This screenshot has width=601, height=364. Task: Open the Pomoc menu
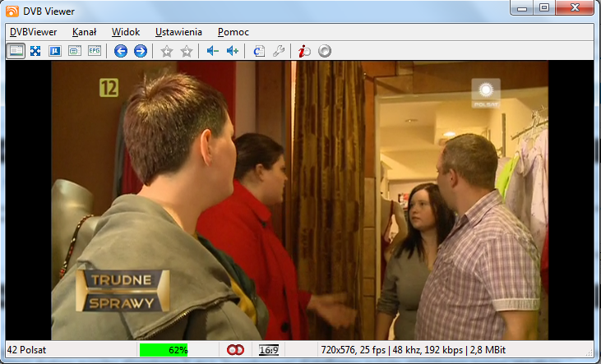coord(233,32)
